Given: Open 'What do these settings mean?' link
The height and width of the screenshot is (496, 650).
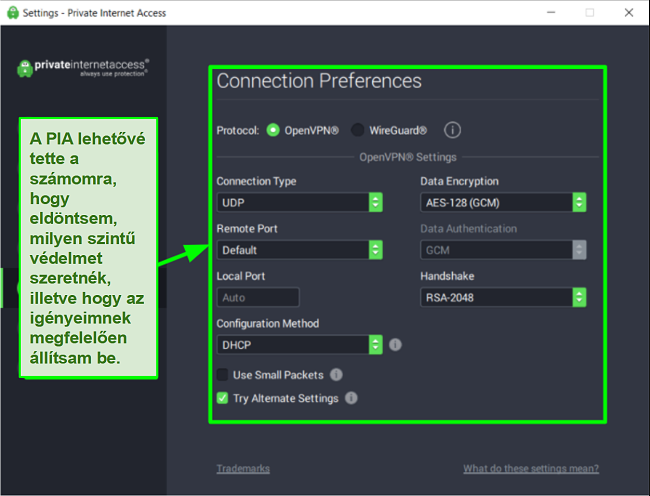Looking at the screenshot, I should pos(531,468).
